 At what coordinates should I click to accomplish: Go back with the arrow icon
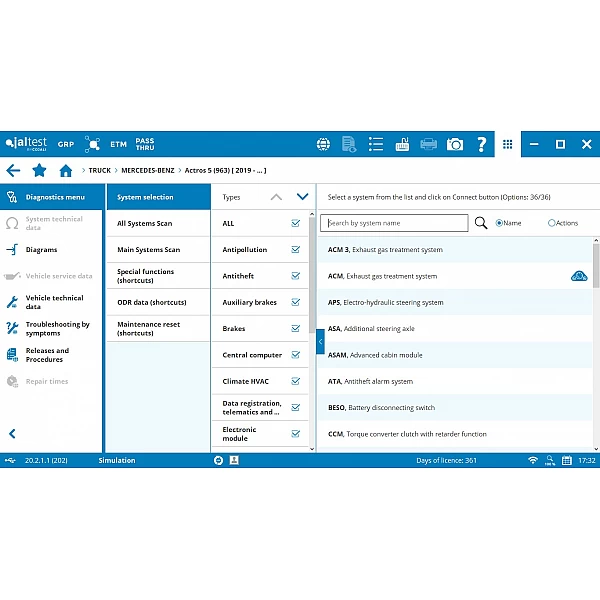pyautogui.click(x=13, y=170)
